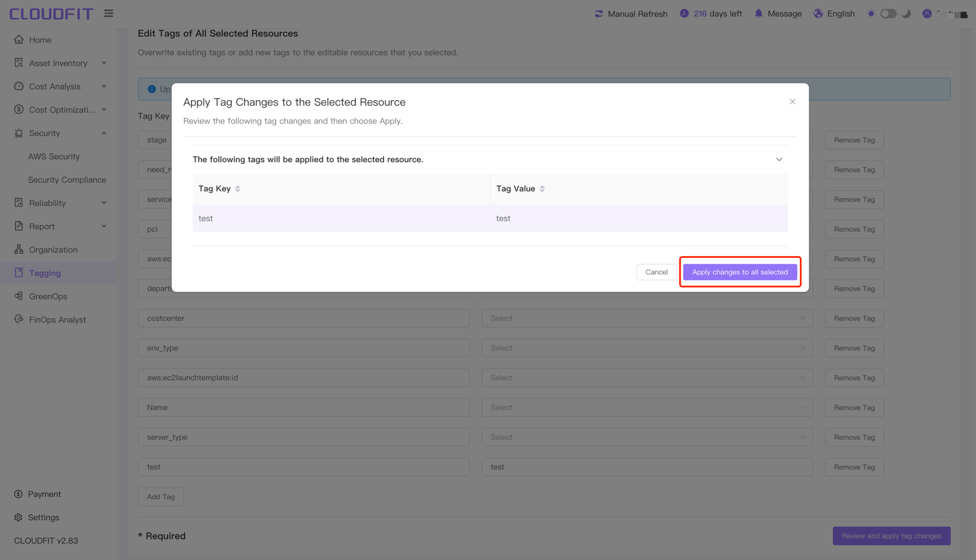
Task: Toggle the dark mode switch
Action: (888, 13)
